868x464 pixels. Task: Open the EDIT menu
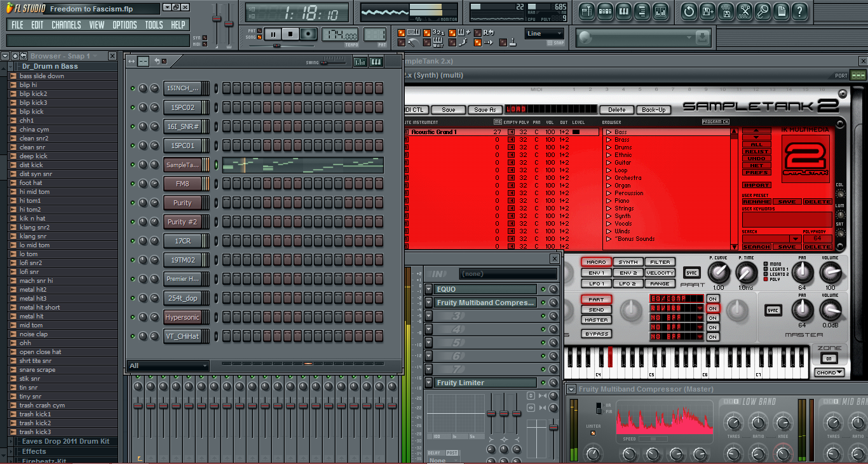click(x=37, y=25)
